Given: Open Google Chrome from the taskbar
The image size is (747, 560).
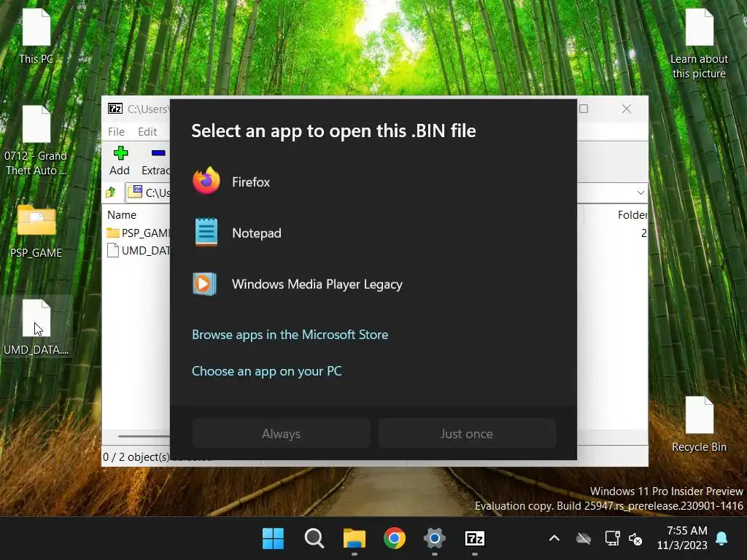Looking at the screenshot, I should click(x=395, y=539).
